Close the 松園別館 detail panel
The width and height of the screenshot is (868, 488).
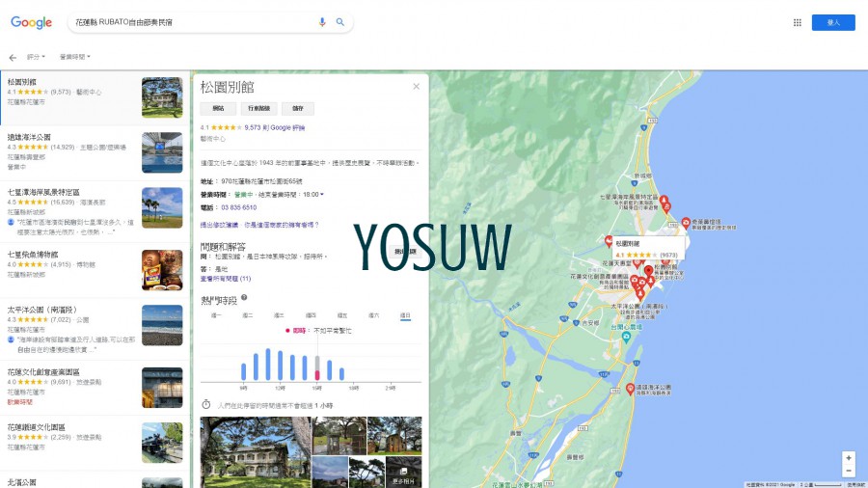pyautogui.click(x=417, y=87)
